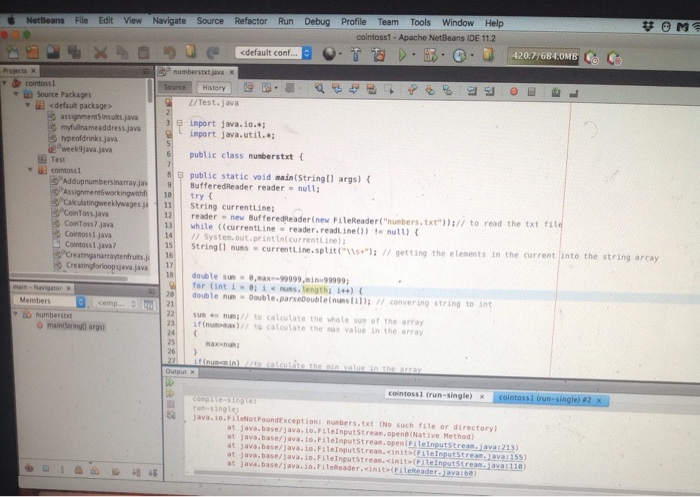
Task: Toggle Show Inherited Members in Navigator
Action: [x=29, y=468]
